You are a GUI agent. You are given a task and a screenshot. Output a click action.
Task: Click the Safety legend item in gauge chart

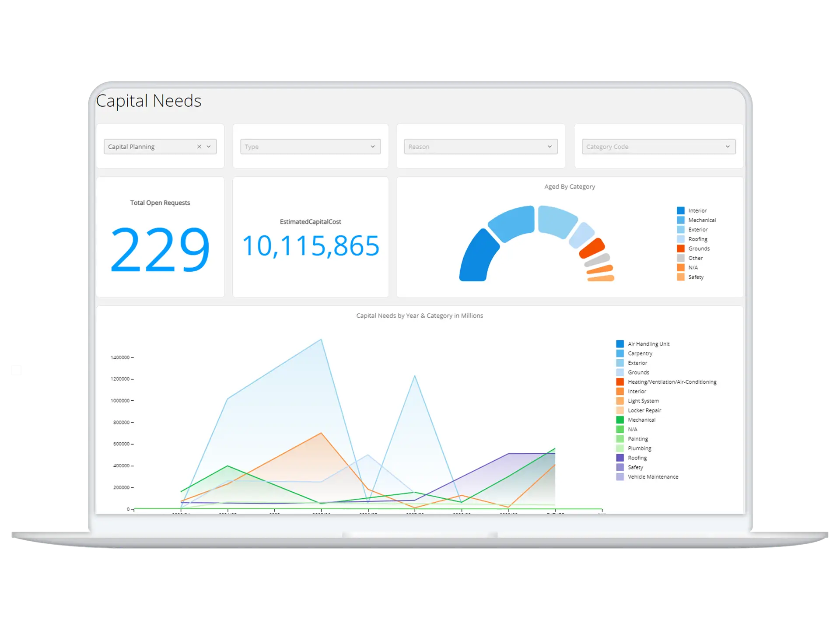[696, 277]
